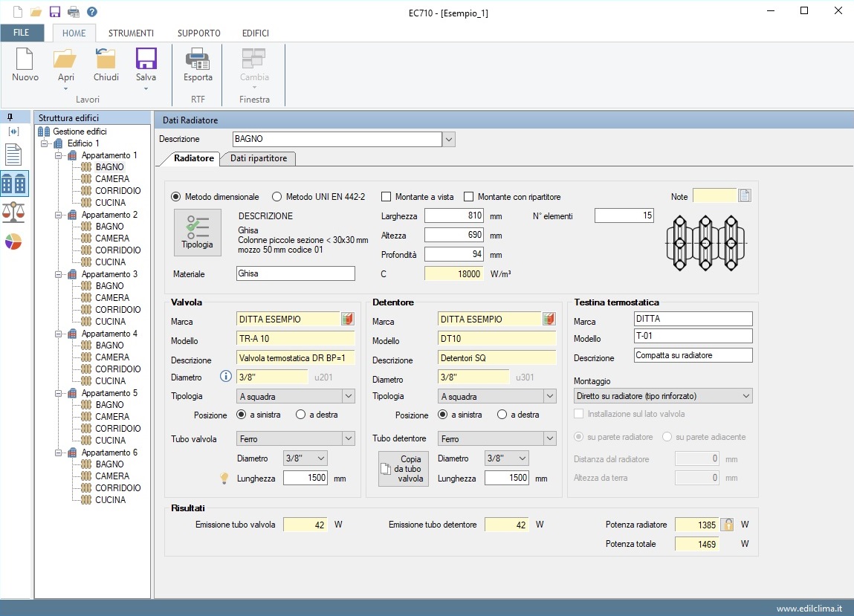Click the padlock icon beside Potenza radiatore

pyautogui.click(x=727, y=525)
